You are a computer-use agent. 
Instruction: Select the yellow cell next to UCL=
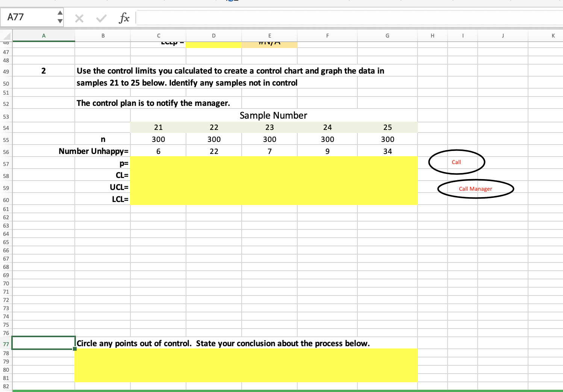click(x=158, y=187)
